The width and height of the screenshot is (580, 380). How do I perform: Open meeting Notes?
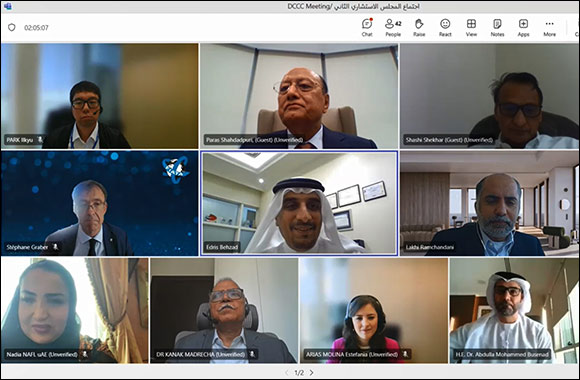(497, 28)
